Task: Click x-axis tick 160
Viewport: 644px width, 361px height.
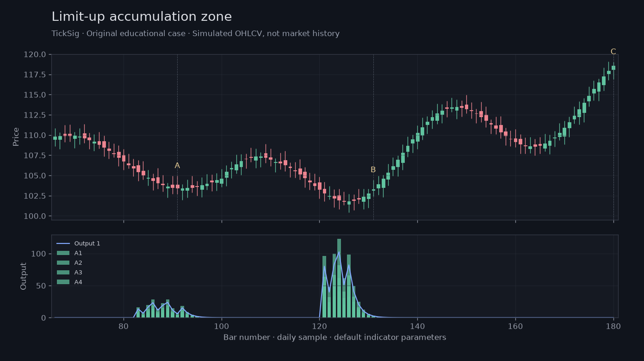Action: click(x=515, y=326)
